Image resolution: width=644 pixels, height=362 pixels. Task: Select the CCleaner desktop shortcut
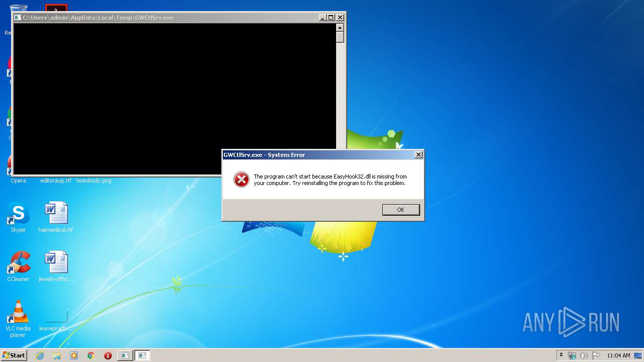[x=18, y=266]
